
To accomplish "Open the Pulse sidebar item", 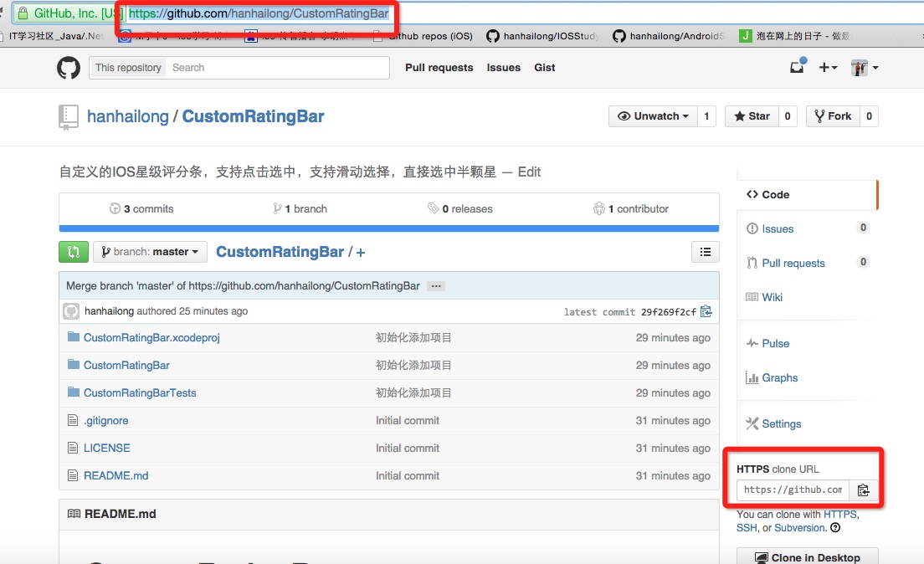I will pos(767,343).
